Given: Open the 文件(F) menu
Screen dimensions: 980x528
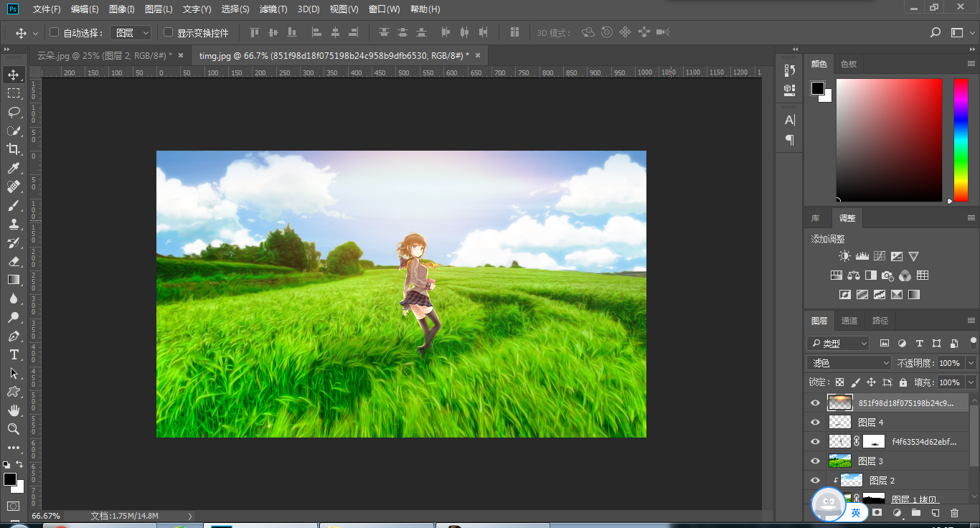Looking at the screenshot, I should 47,9.
